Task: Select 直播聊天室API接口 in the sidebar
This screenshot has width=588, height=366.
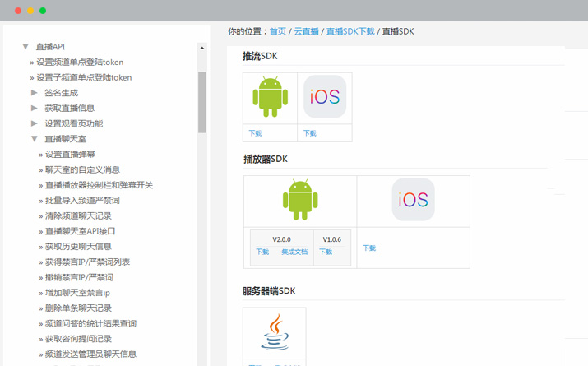Action: pyautogui.click(x=80, y=231)
